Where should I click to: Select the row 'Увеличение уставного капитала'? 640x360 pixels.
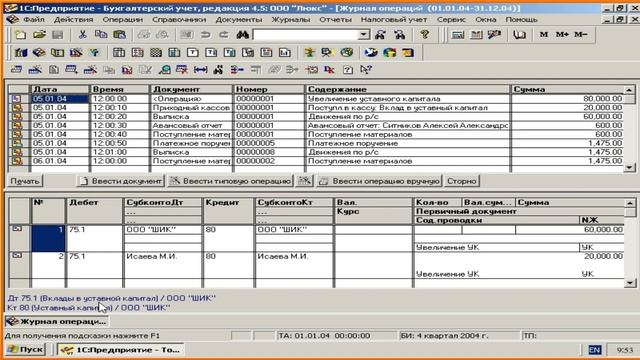[x=316, y=99]
